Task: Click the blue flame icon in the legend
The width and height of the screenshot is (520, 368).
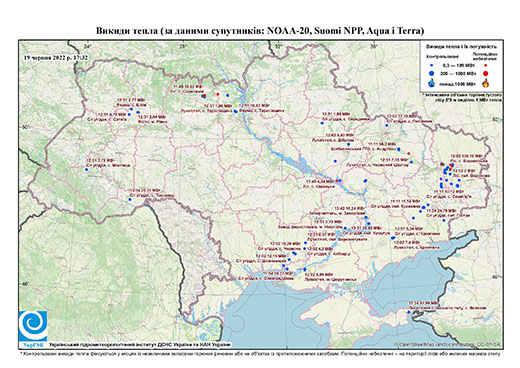Action: coord(432,83)
